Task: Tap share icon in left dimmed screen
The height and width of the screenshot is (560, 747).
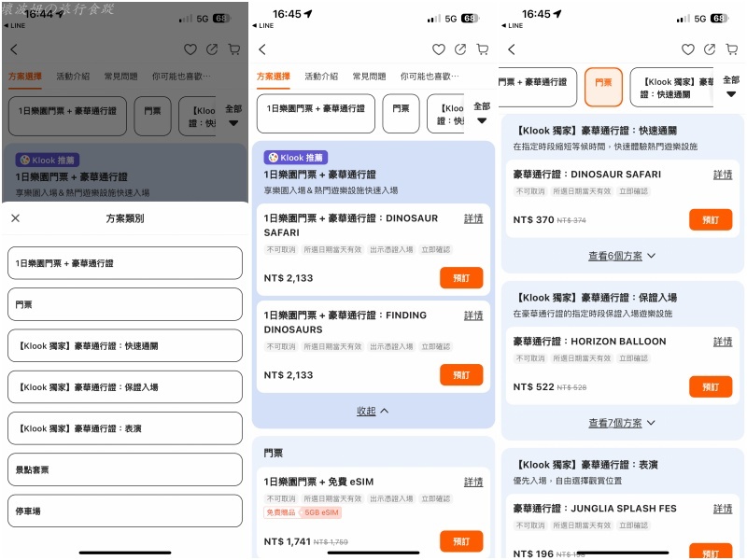Action: point(212,49)
